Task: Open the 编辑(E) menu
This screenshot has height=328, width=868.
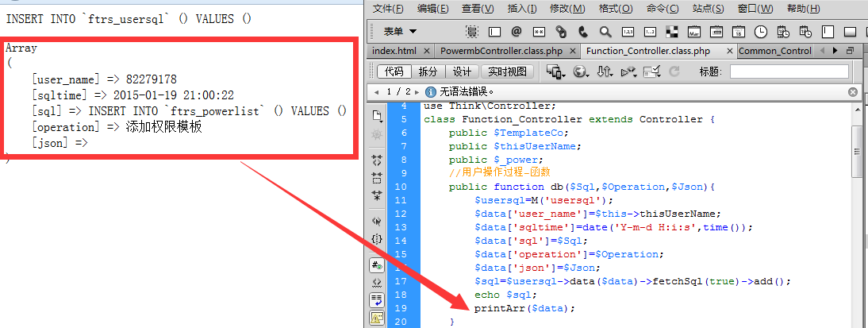Action: point(433,8)
